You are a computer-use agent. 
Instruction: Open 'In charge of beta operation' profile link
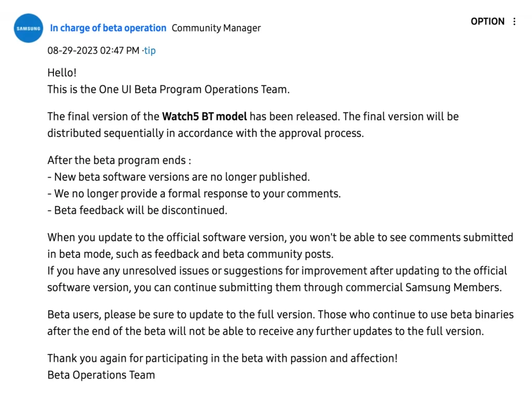click(108, 28)
